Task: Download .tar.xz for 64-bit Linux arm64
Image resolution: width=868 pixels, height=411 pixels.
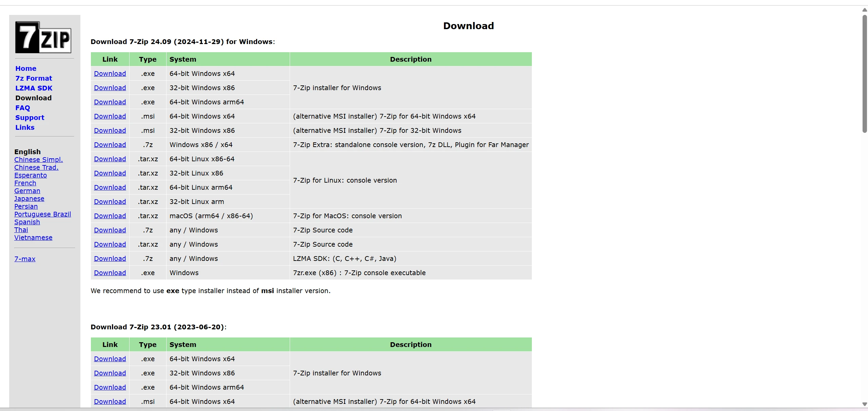Action: click(110, 187)
